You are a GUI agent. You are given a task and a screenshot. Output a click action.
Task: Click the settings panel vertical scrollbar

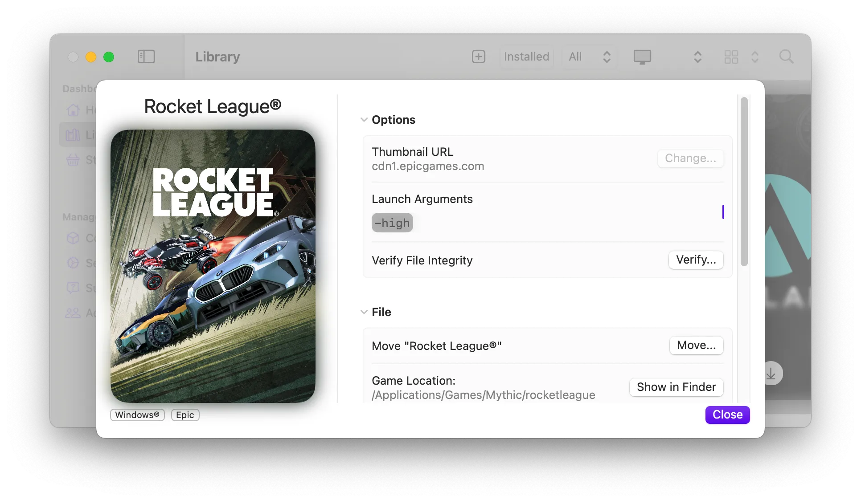(x=744, y=182)
